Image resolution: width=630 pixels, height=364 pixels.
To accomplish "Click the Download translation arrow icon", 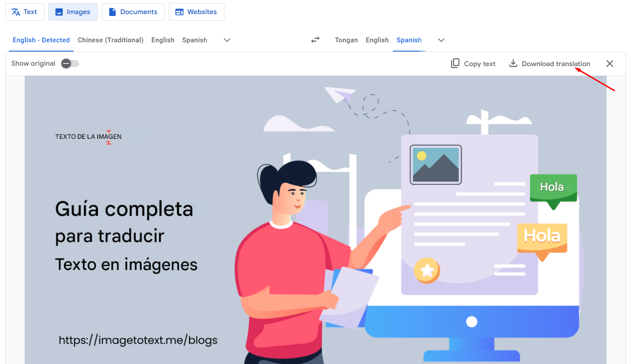I will 513,63.
